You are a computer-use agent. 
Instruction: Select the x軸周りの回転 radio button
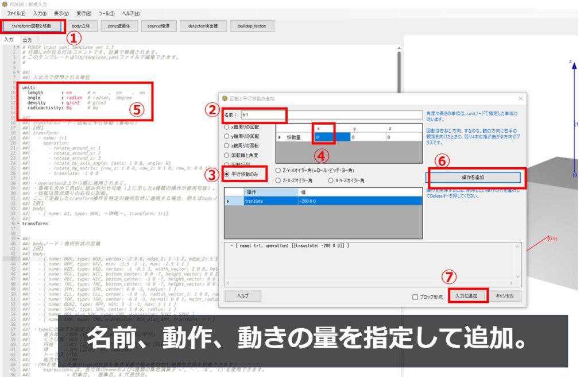click(226, 127)
